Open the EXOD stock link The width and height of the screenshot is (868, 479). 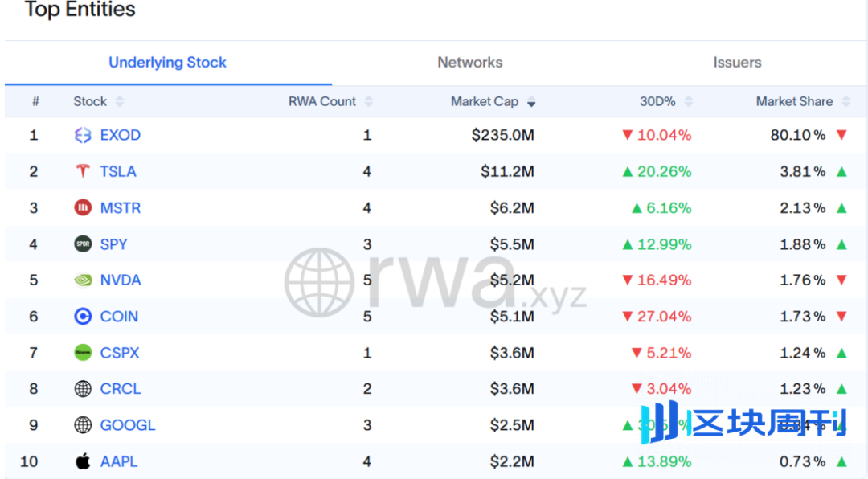(120, 135)
